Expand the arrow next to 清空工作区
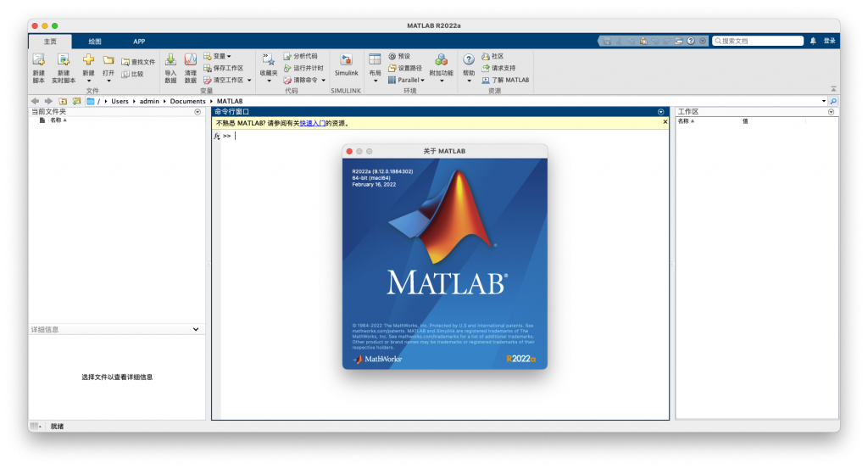The height and width of the screenshot is (469, 868). tap(249, 81)
